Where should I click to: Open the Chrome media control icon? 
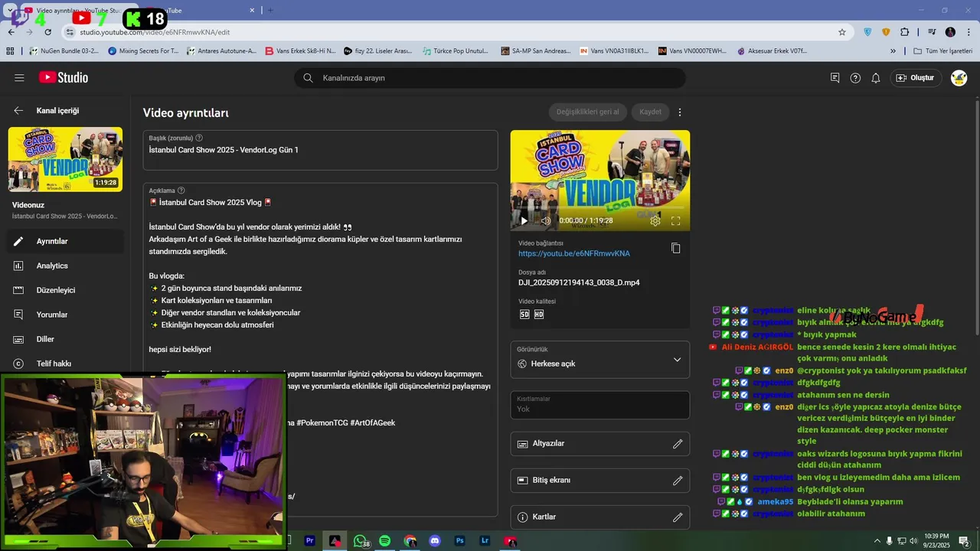tap(932, 32)
